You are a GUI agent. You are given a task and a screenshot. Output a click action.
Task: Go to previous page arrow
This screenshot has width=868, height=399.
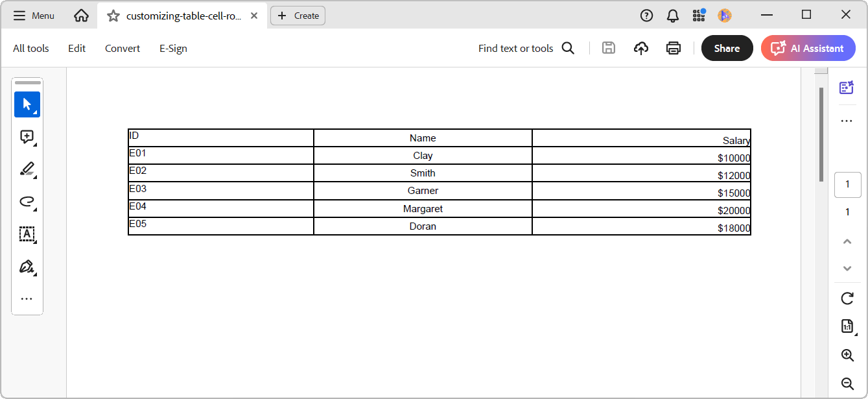click(847, 241)
